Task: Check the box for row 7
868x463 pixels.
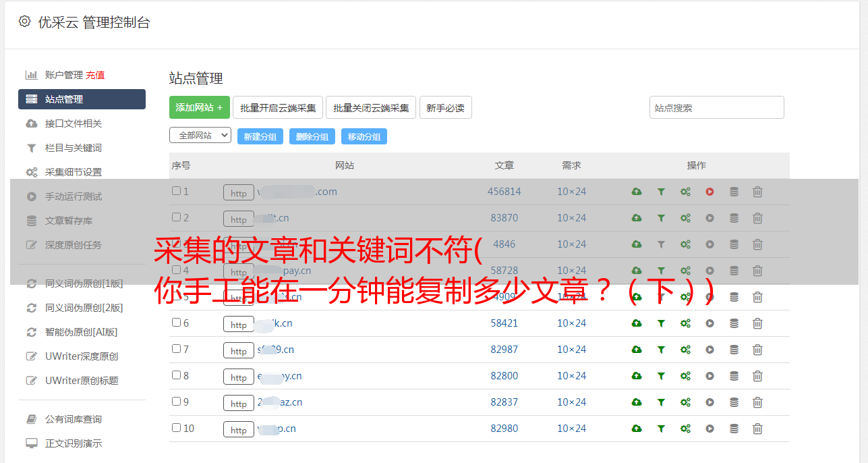Action: coord(177,349)
